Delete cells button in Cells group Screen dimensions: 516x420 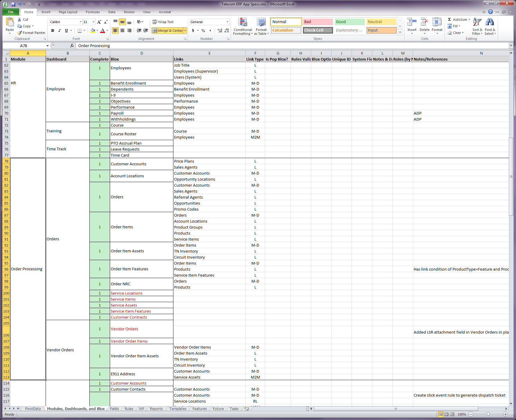[x=424, y=26]
